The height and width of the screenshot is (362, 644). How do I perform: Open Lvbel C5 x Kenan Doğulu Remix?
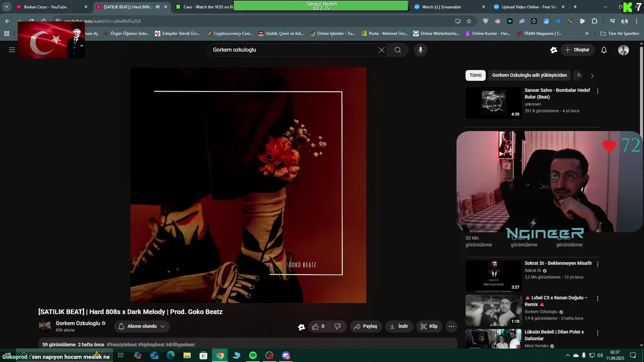pos(556,301)
